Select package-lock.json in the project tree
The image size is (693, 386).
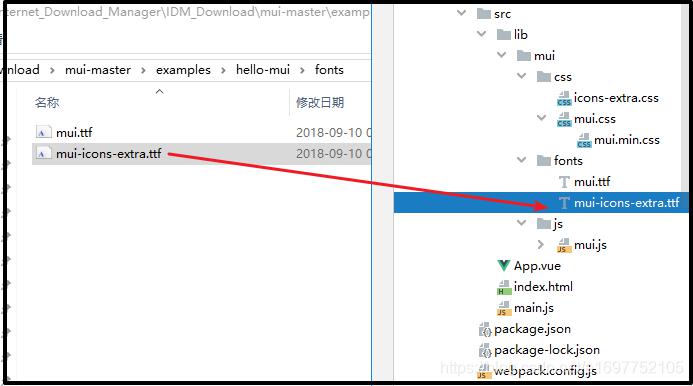547,350
